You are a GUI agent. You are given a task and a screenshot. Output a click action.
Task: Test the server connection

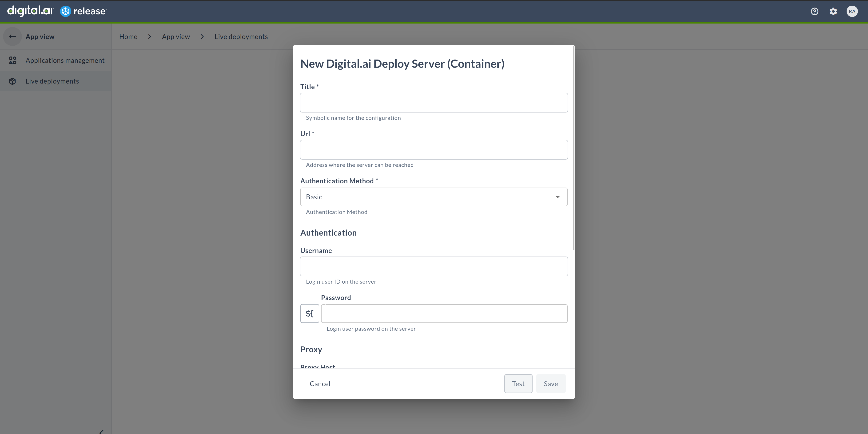pos(518,384)
